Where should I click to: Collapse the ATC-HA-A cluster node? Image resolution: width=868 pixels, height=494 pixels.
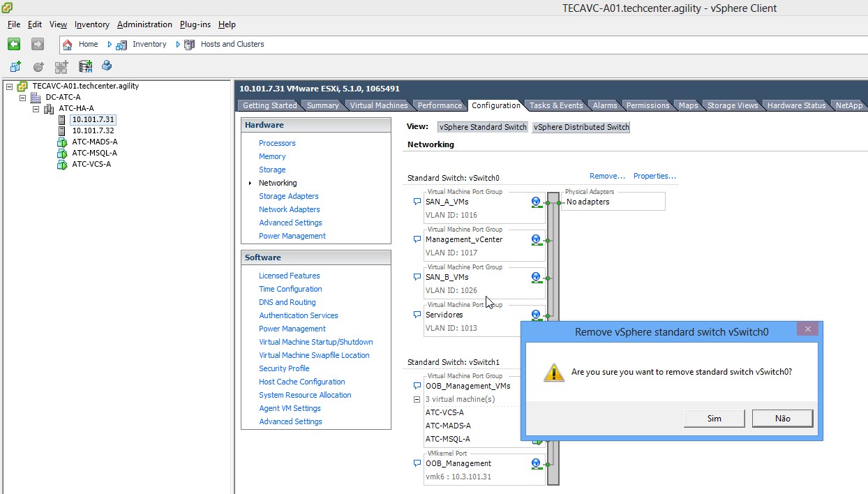pyautogui.click(x=36, y=109)
